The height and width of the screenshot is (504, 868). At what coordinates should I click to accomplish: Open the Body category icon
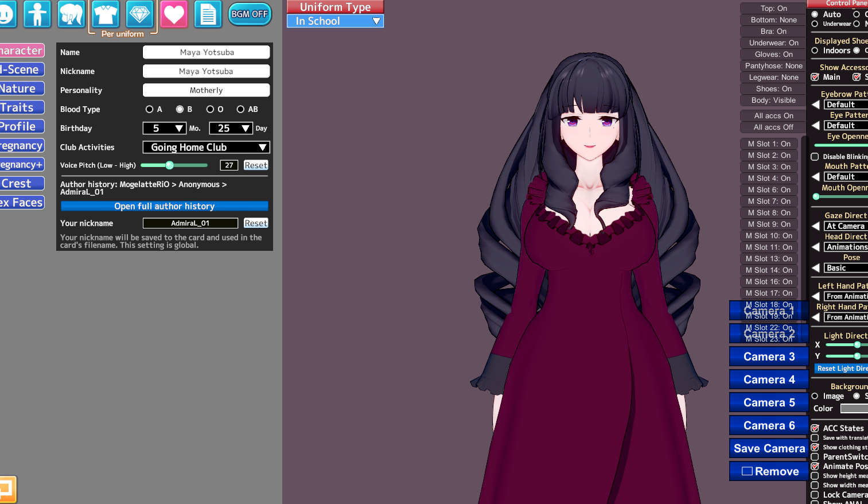click(x=37, y=14)
